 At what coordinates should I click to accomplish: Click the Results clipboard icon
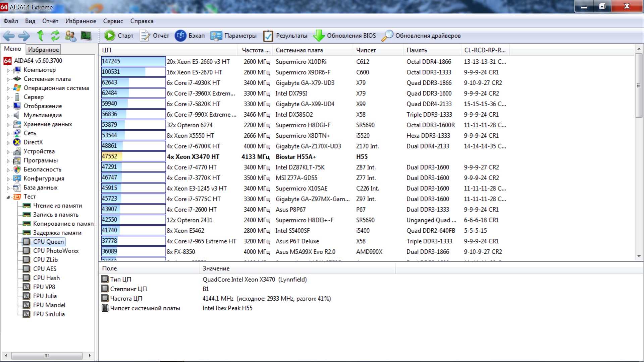(268, 36)
